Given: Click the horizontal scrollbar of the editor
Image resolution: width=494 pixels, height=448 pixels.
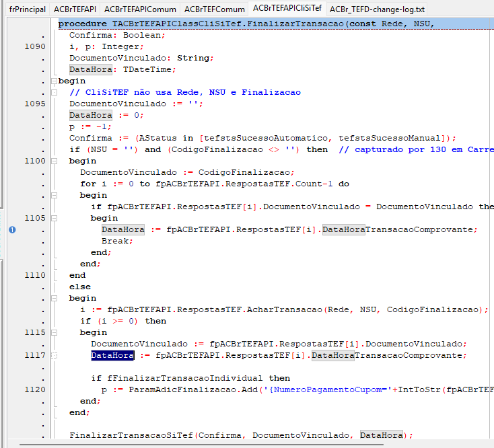Looking at the screenshot, I should point(202,445).
